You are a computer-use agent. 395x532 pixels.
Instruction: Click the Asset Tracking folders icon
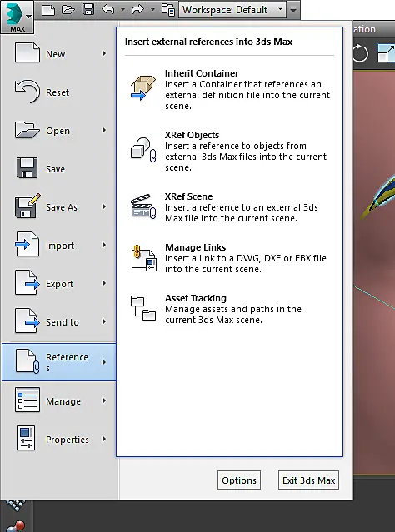pos(143,308)
